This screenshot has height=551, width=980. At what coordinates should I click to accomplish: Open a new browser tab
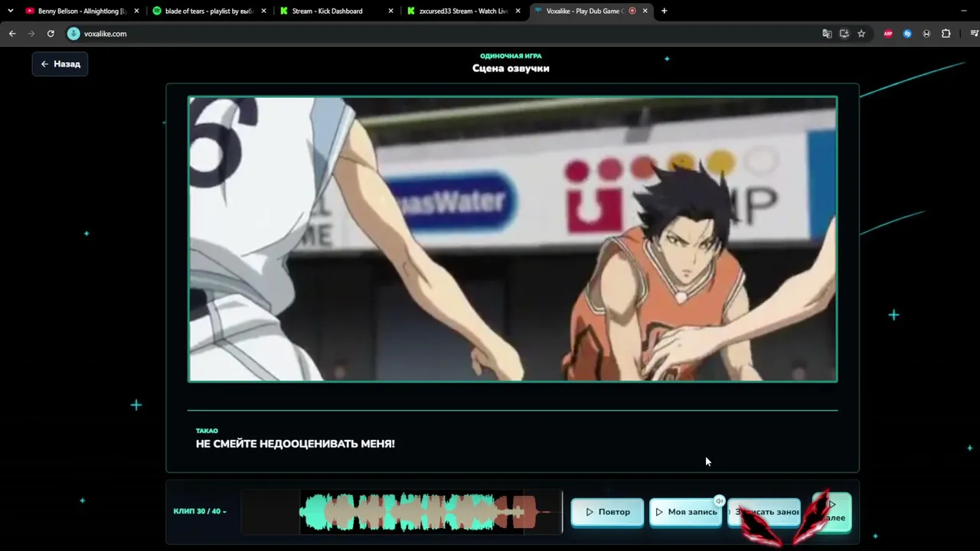point(664,11)
